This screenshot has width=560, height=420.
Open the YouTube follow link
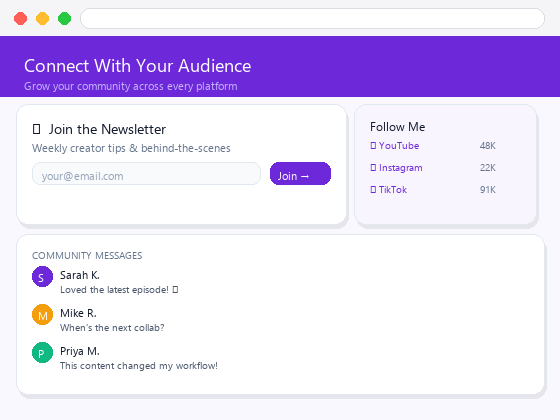pos(395,146)
